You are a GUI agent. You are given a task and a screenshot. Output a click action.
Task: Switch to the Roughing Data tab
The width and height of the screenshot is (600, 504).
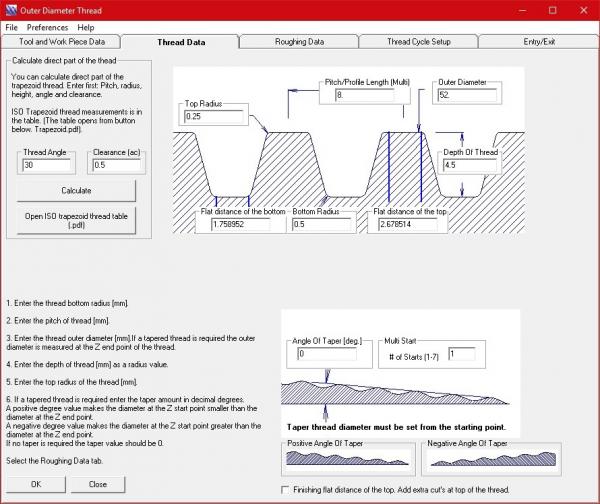point(299,42)
